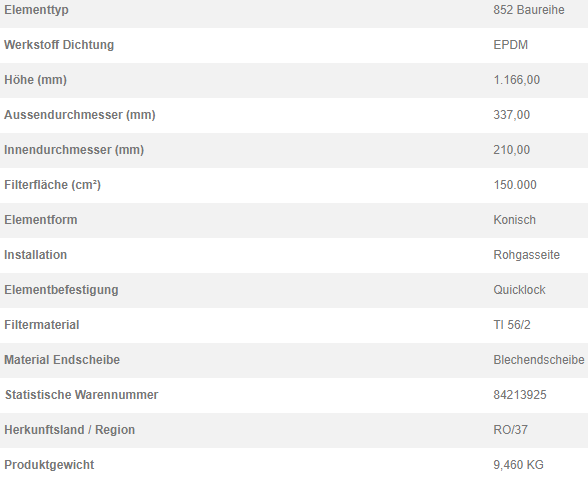This screenshot has width=588, height=477.
Task: Click the Blechendscheibe value
Action: click(x=539, y=360)
